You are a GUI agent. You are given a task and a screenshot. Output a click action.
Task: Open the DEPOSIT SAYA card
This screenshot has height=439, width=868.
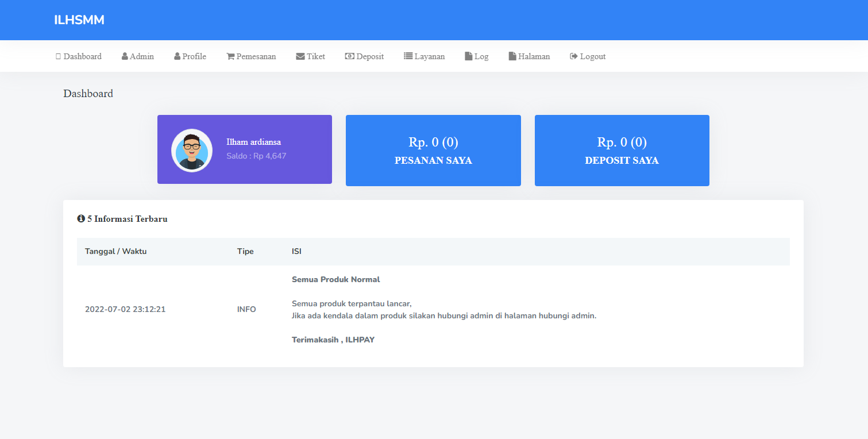622,151
